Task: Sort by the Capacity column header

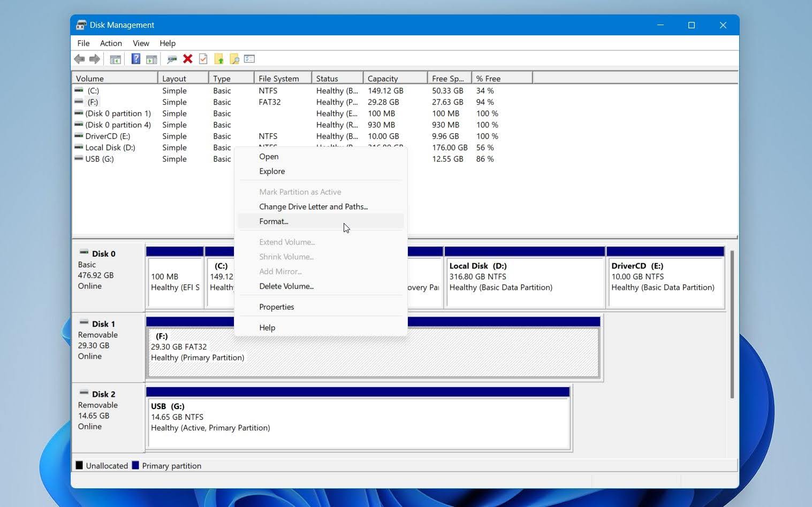Action: pos(396,79)
